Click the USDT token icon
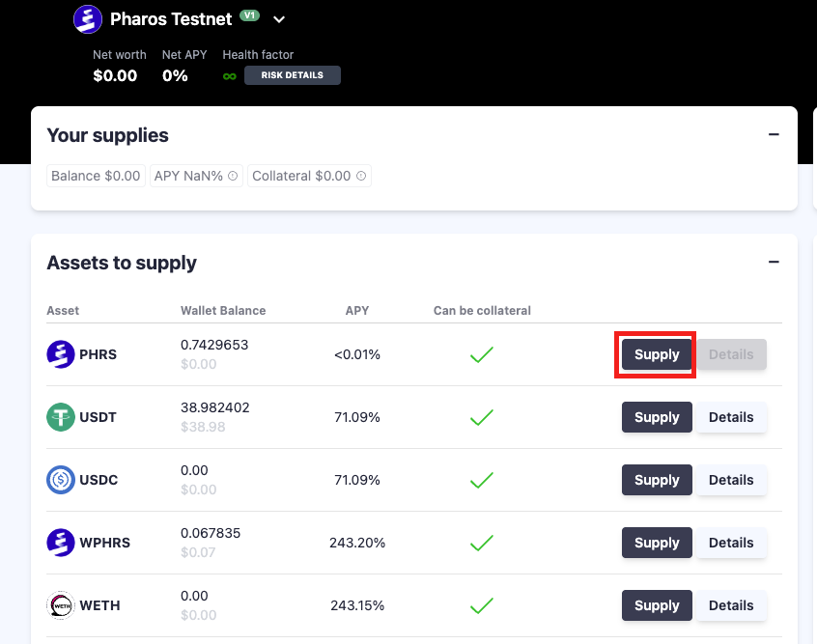 pyautogui.click(x=61, y=417)
